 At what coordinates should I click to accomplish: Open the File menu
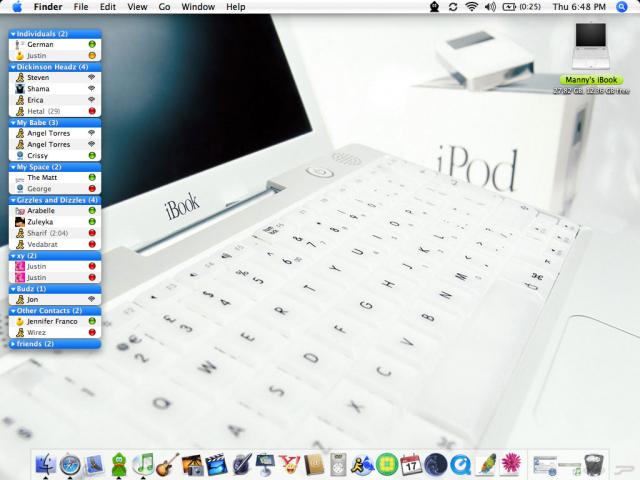tap(81, 7)
